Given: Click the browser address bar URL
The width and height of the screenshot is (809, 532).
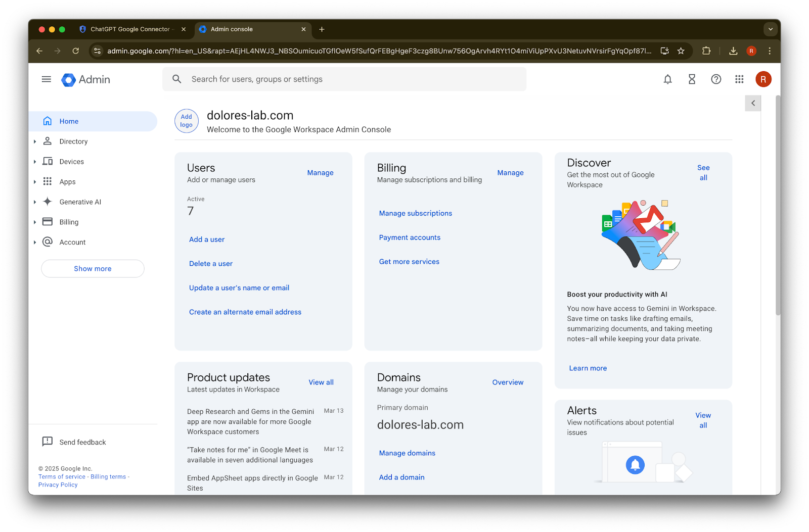Looking at the screenshot, I should click(x=379, y=51).
